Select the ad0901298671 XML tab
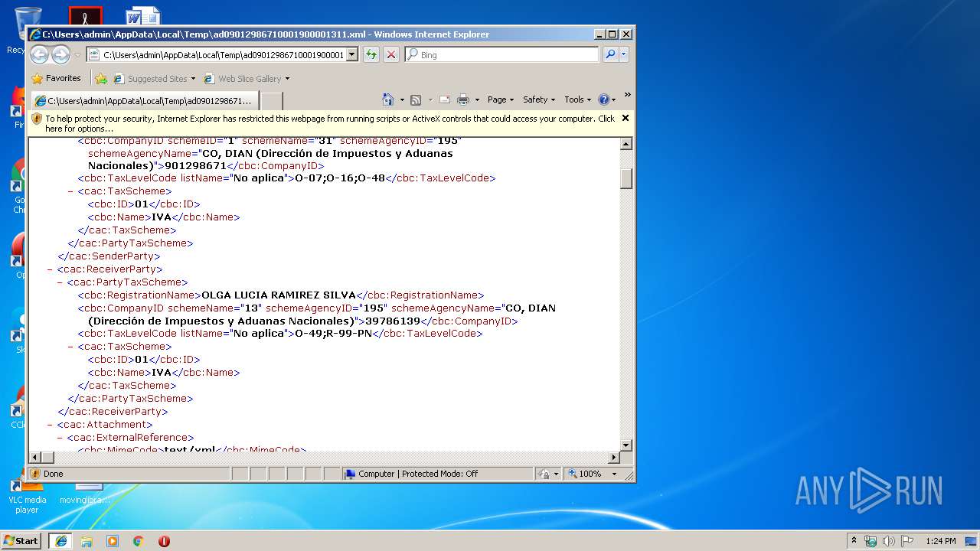The height and width of the screenshot is (551, 980). point(143,100)
